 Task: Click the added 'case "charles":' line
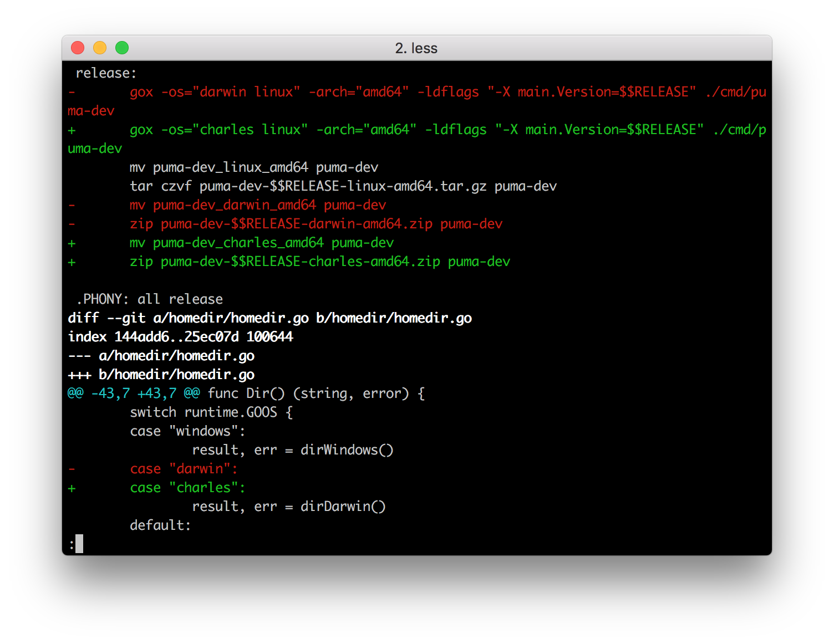187,488
